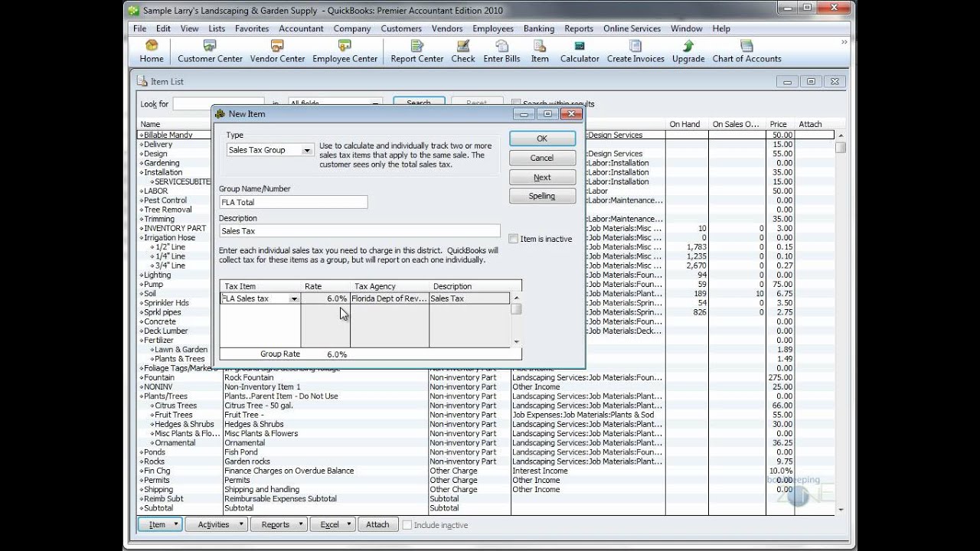Open the Online Services menu
Screen dimensions: 980x551
pos(632,28)
